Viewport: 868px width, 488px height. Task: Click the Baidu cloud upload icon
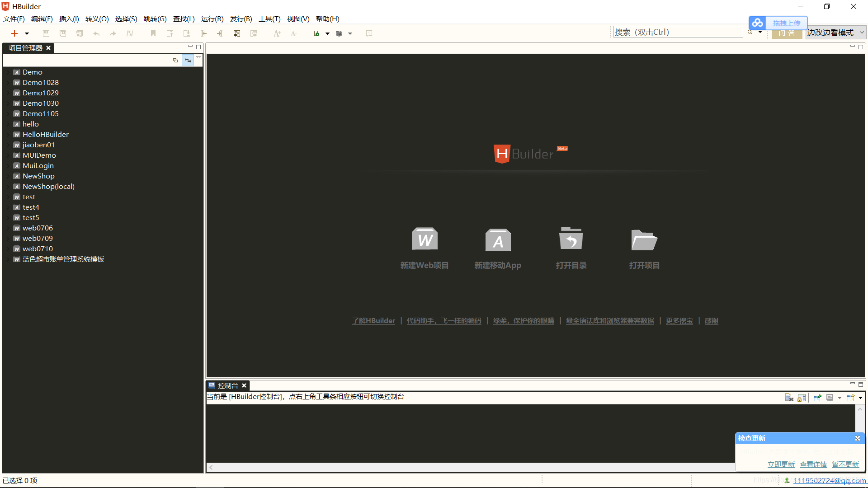click(758, 23)
